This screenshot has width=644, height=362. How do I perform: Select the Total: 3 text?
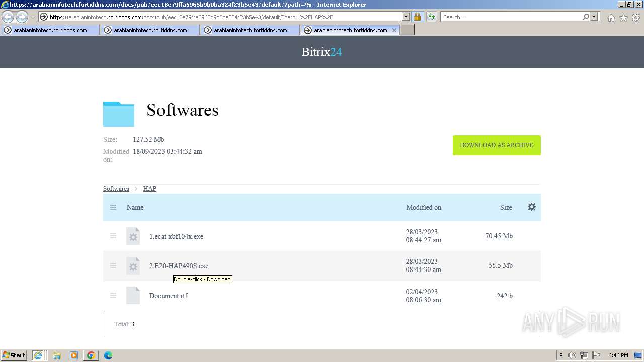[x=124, y=324]
